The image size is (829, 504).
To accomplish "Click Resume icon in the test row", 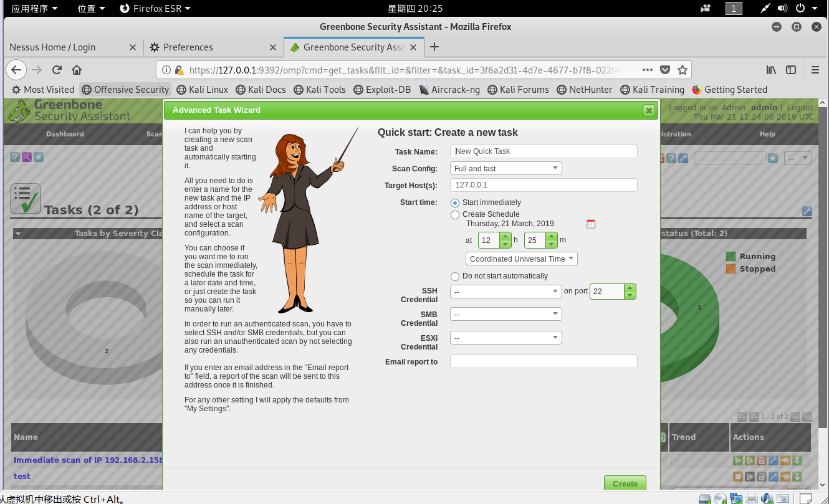I will pyautogui.click(x=750, y=477).
